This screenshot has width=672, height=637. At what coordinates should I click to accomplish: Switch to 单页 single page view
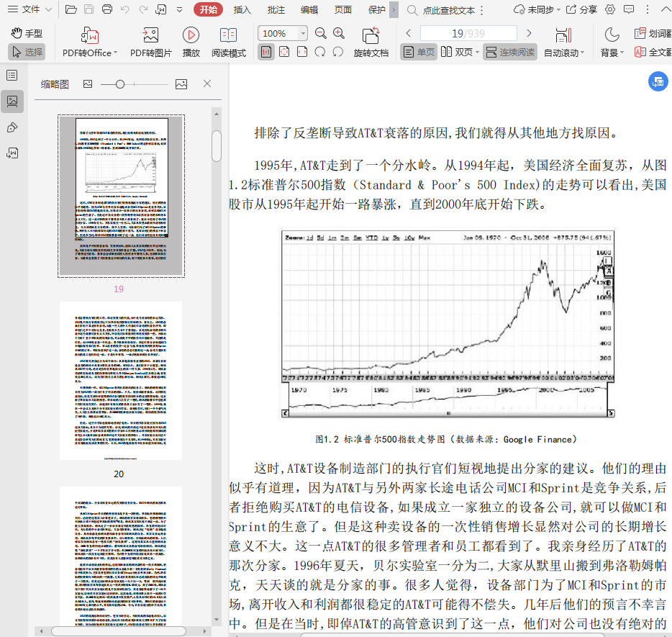(419, 52)
